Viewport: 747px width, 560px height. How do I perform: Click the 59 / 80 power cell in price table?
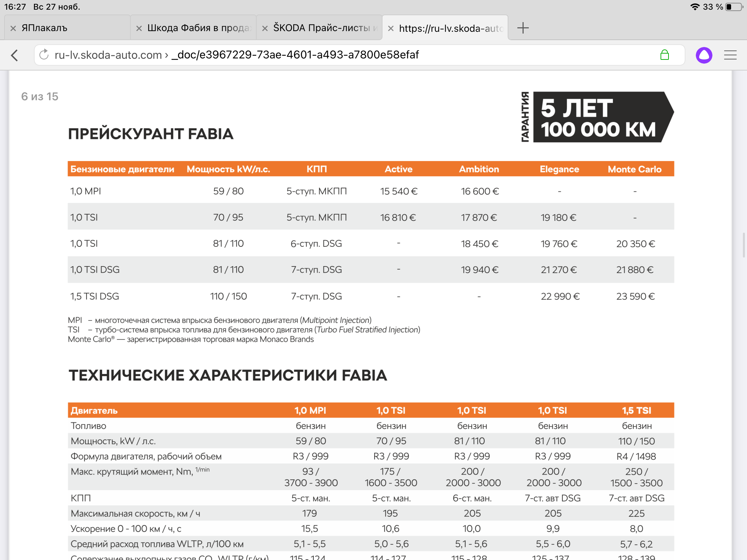point(228,191)
